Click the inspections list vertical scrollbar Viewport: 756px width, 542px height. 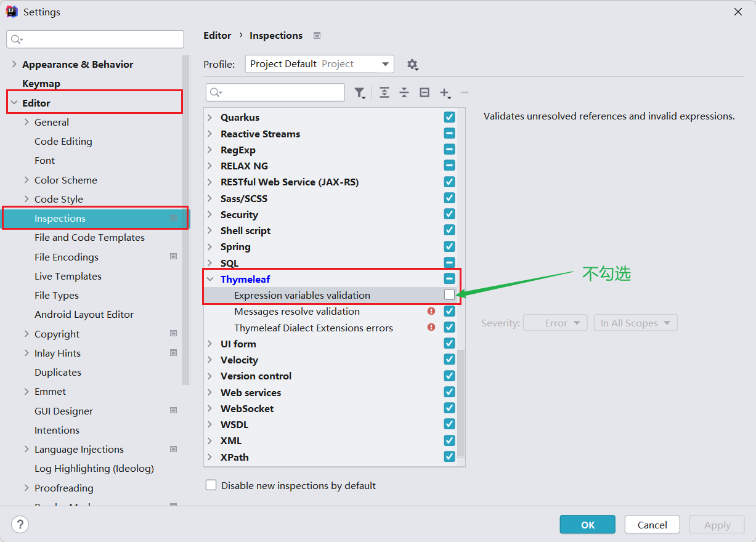(x=462, y=404)
